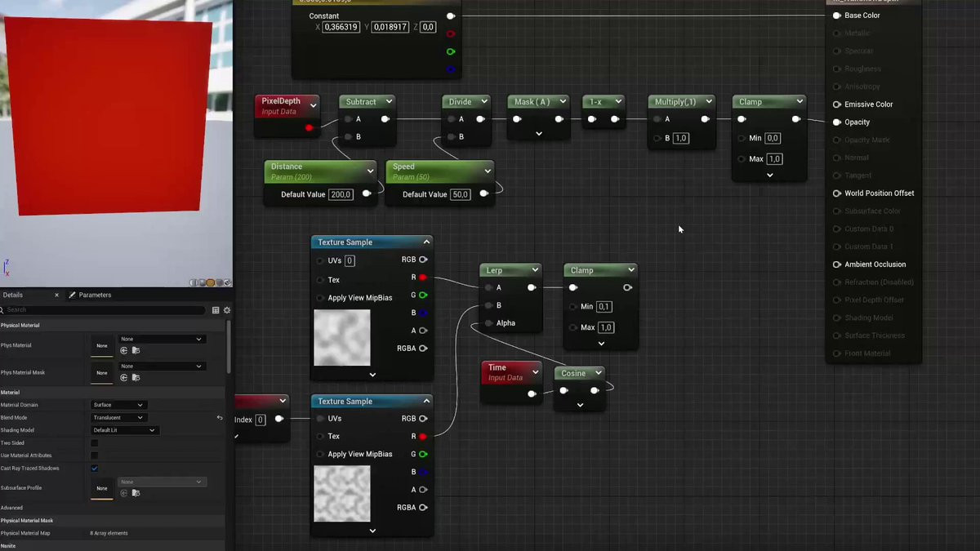Click the Constant Y value field
980x551 pixels.
click(x=390, y=27)
